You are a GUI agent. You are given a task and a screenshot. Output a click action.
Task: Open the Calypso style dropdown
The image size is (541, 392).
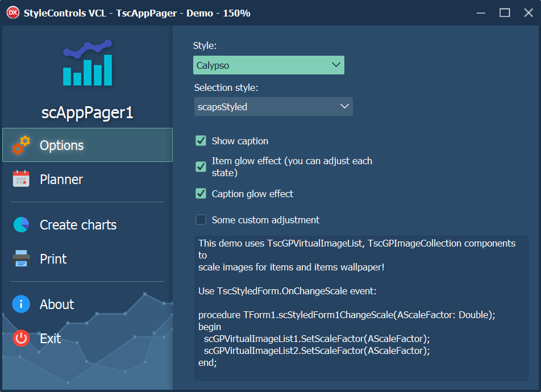(x=268, y=65)
